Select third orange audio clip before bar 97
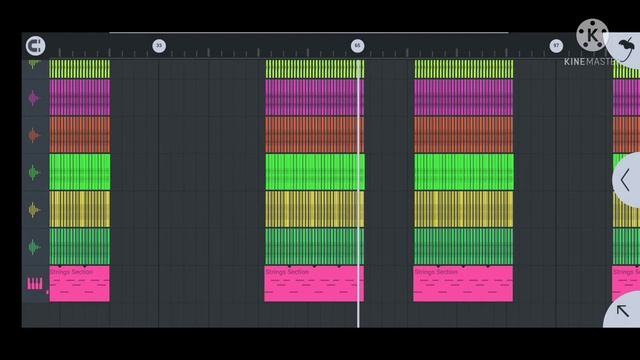The height and width of the screenshot is (360, 640). tap(464, 135)
